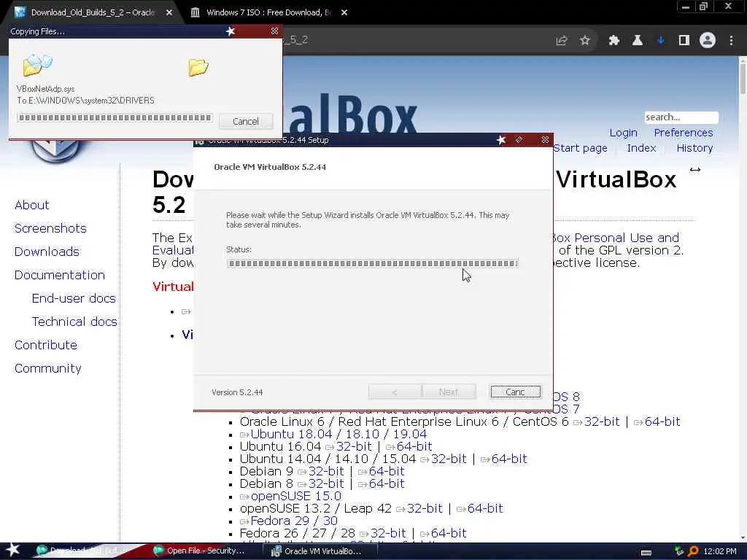Open the Chrome extensions puzzle icon
The image size is (747, 560).
coord(614,41)
